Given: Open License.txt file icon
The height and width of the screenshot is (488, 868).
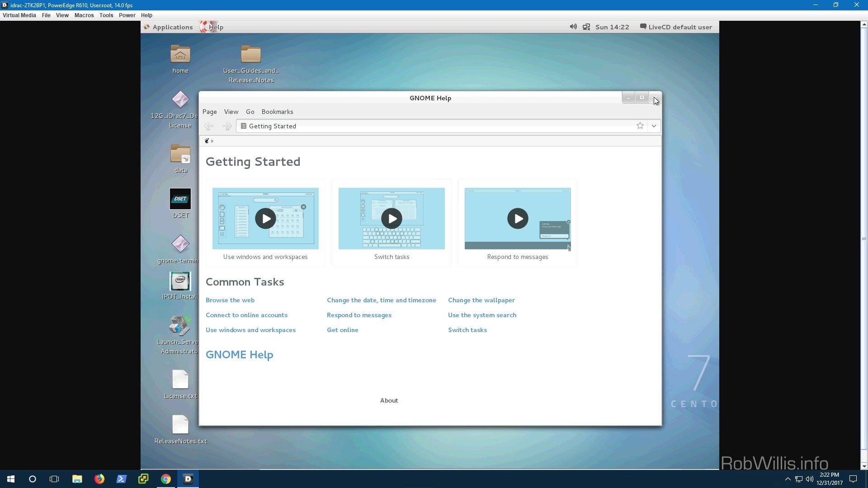Looking at the screenshot, I should pyautogui.click(x=180, y=380).
